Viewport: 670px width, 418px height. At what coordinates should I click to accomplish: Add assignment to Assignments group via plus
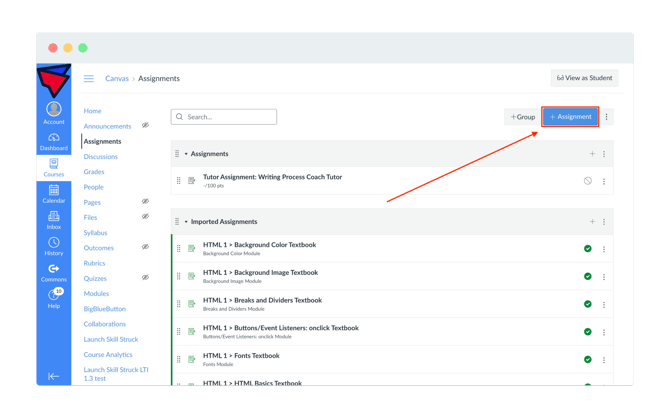pos(592,153)
